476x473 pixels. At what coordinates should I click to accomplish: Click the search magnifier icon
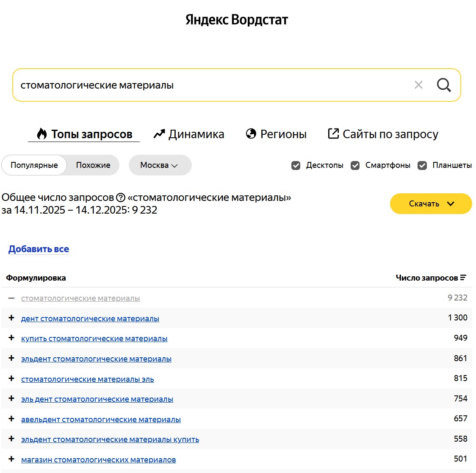click(444, 85)
